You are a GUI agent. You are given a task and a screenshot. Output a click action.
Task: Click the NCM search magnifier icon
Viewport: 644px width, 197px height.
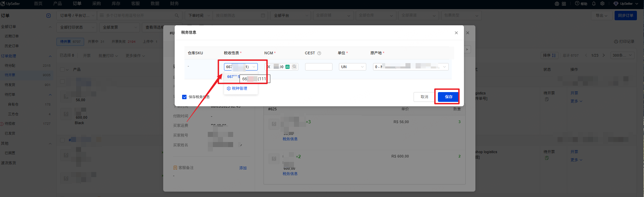pos(294,67)
